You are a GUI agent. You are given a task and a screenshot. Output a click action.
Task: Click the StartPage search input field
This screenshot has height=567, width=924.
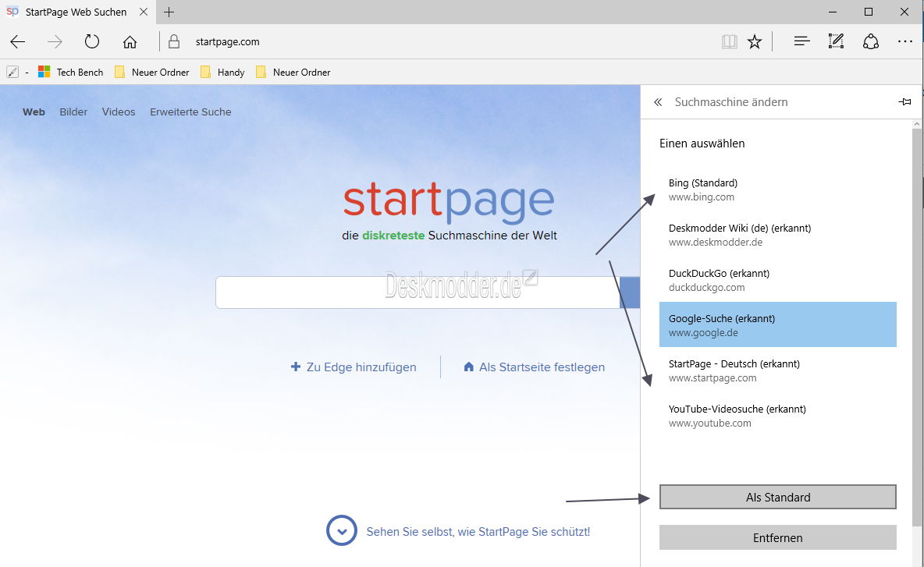tap(418, 292)
